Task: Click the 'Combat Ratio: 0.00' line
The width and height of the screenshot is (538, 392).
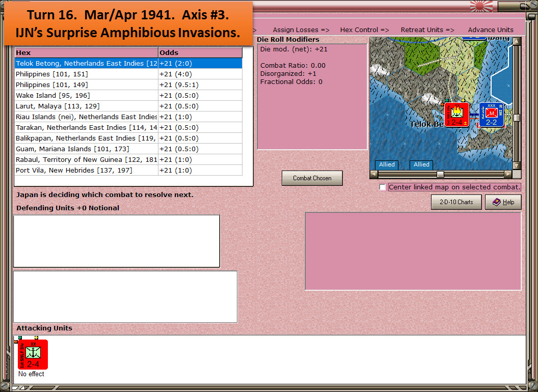Action: tap(292, 65)
